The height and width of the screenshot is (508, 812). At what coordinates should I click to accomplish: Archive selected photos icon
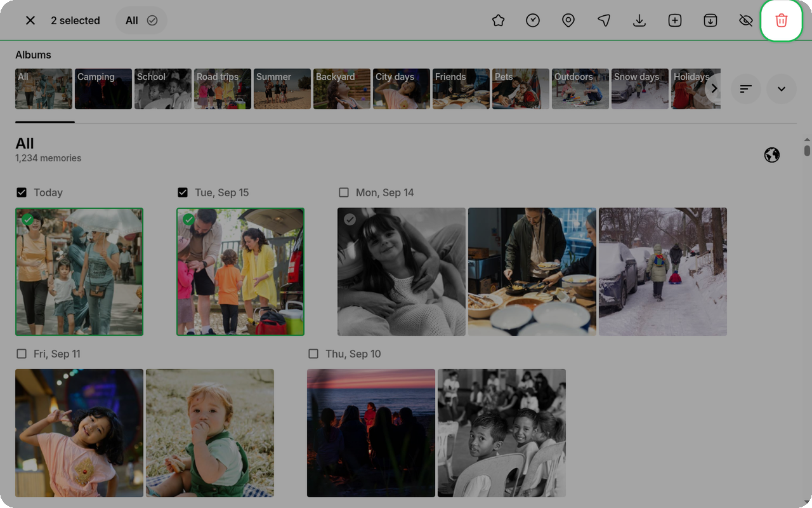710,20
